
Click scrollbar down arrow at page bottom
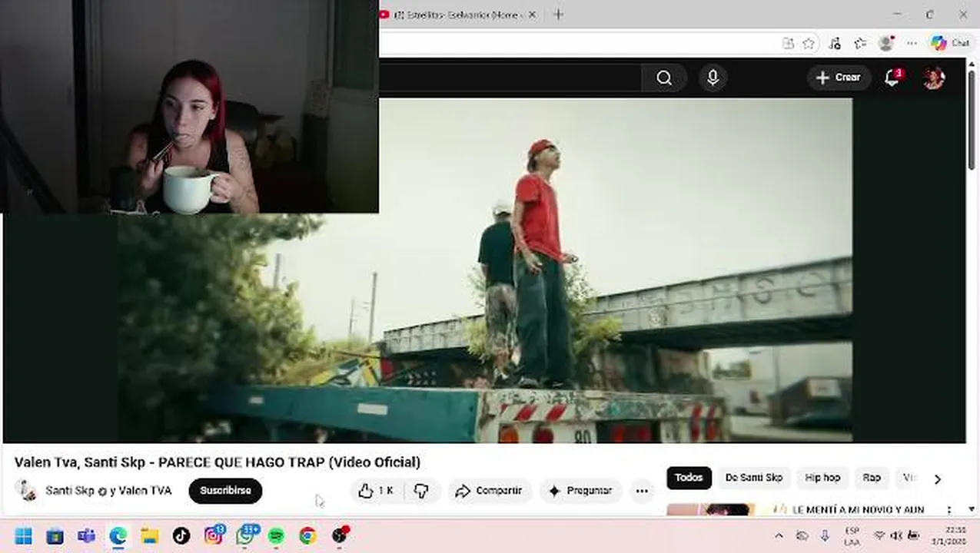(x=972, y=509)
